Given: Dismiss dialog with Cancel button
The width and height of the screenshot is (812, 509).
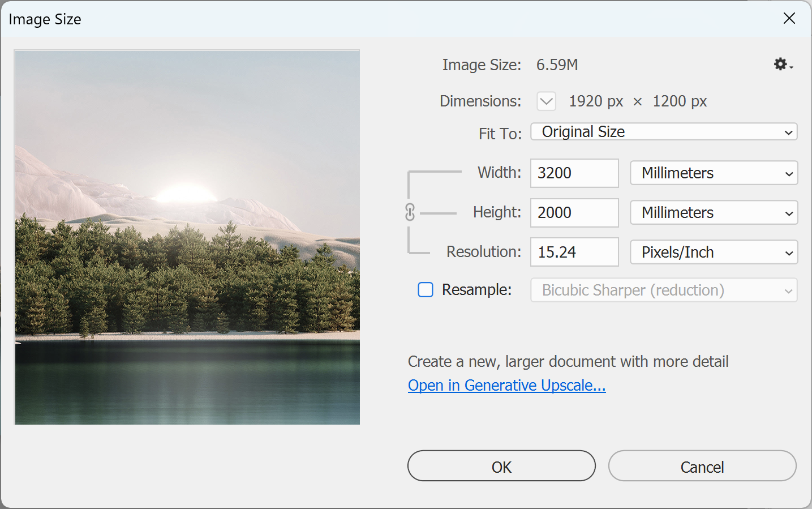Looking at the screenshot, I should click(x=702, y=466).
